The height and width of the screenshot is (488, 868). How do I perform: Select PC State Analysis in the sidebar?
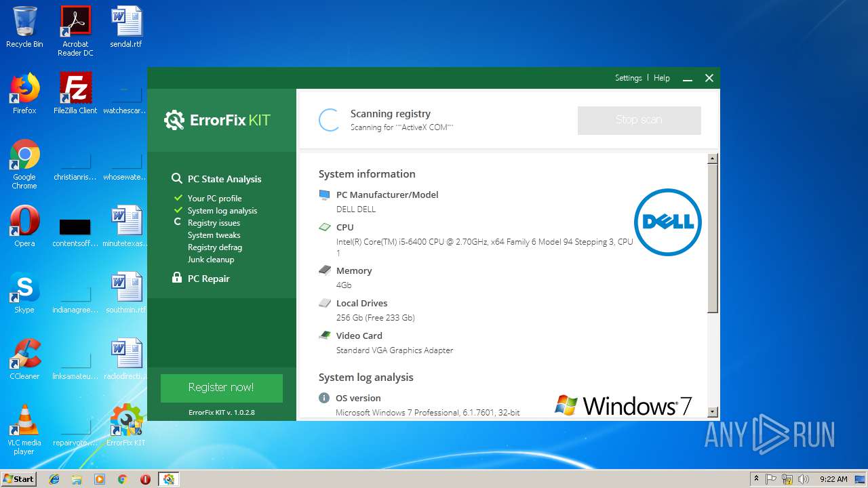click(x=224, y=179)
